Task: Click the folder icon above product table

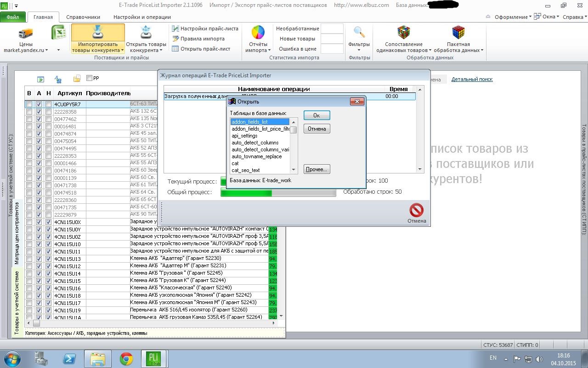Action: pyautogui.click(x=77, y=79)
